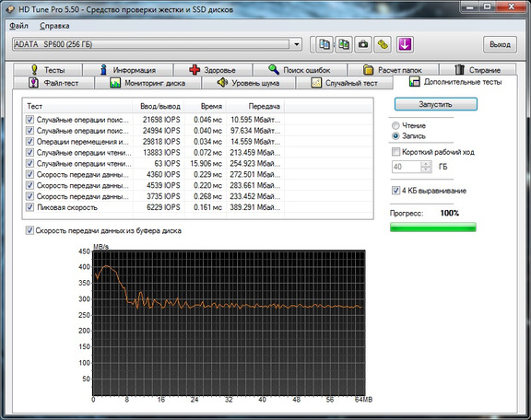Expand the ADATA SP600 drive dropdown
The width and height of the screenshot is (531, 420).
(296, 44)
